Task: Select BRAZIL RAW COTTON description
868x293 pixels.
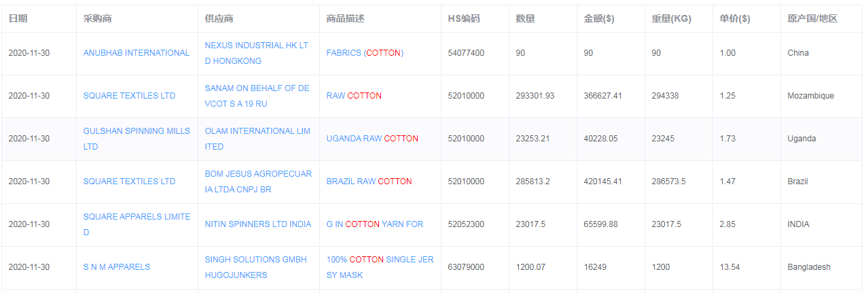Action: coord(369,182)
